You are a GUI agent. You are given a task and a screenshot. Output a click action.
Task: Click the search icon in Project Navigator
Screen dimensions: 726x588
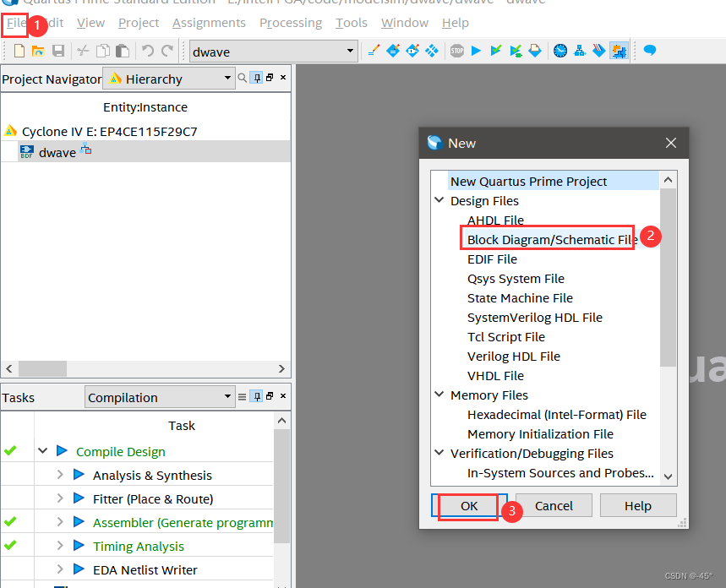pyautogui.click(x=243, y=78)
